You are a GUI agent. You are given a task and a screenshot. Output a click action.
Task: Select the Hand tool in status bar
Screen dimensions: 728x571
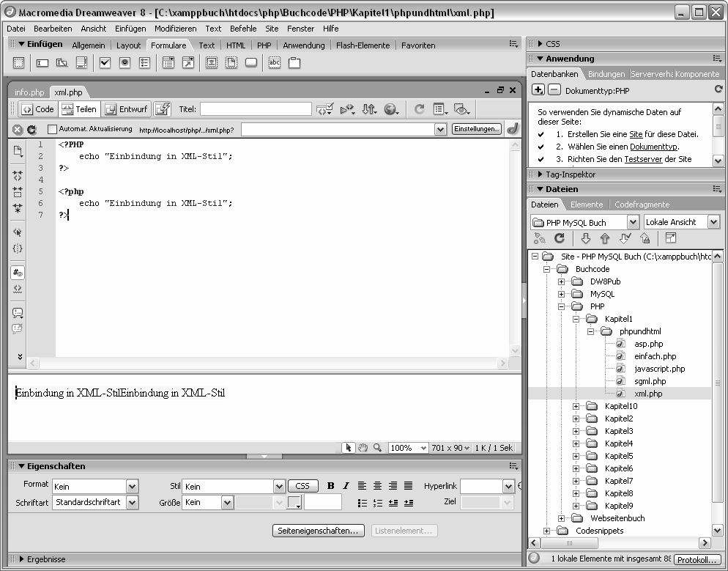[363, 448]
